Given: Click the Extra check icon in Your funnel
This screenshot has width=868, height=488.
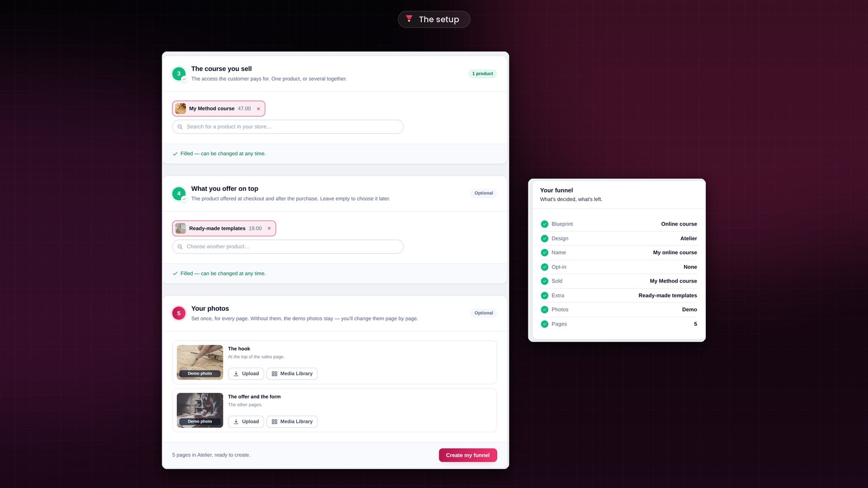Looking at the screenshot, I should 545,296.
